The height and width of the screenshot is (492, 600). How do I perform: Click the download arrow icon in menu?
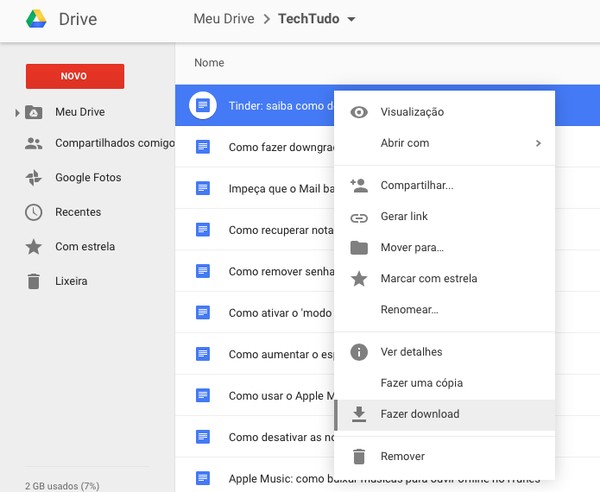pyautogui.click(x=359, y=414)
